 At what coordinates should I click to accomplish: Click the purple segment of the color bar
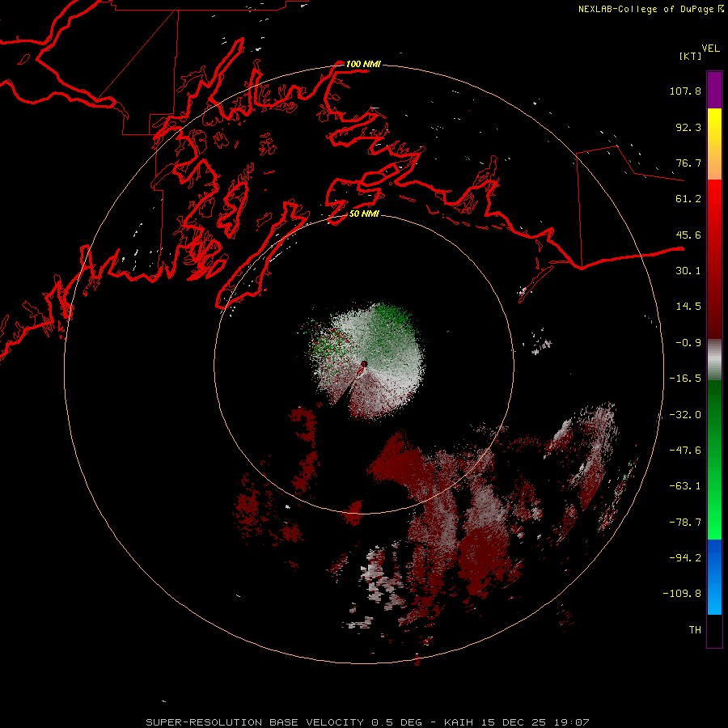[x=714, y=90]
